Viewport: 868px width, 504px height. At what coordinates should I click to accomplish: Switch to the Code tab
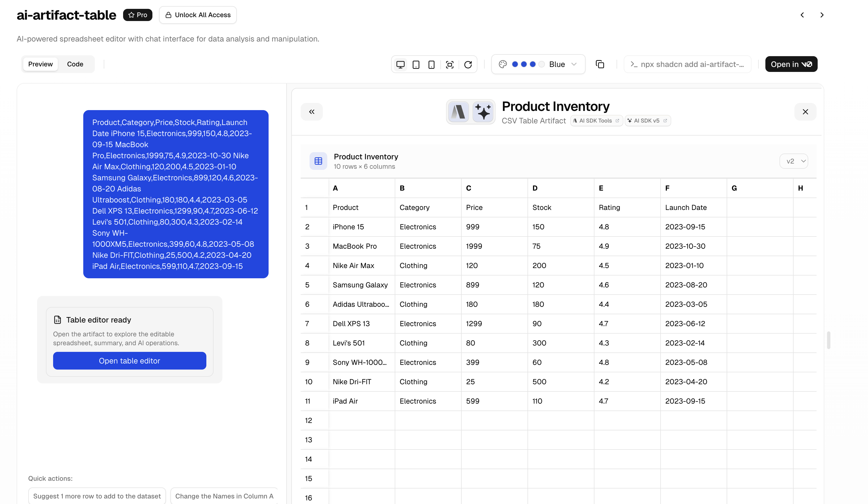pos(75,64)
